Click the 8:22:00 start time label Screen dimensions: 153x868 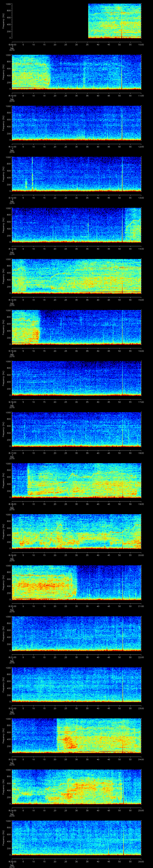[x=12, y=708]
